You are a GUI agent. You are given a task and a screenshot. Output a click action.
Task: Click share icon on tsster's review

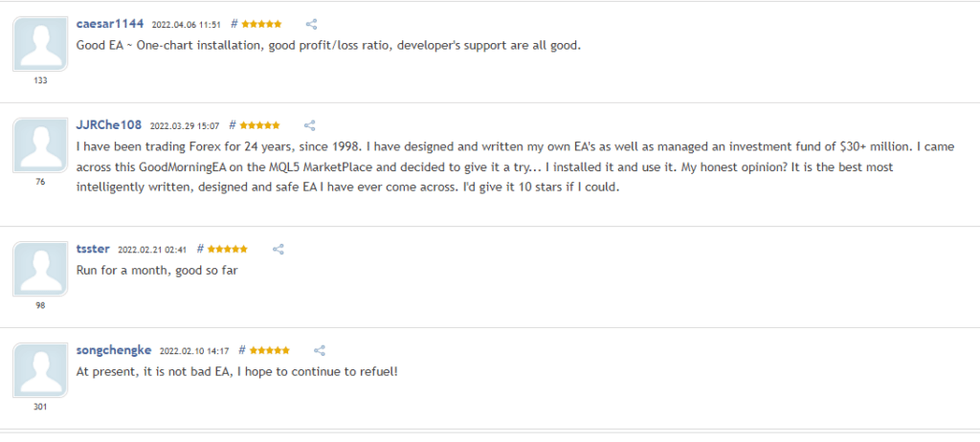click(278, 249)
